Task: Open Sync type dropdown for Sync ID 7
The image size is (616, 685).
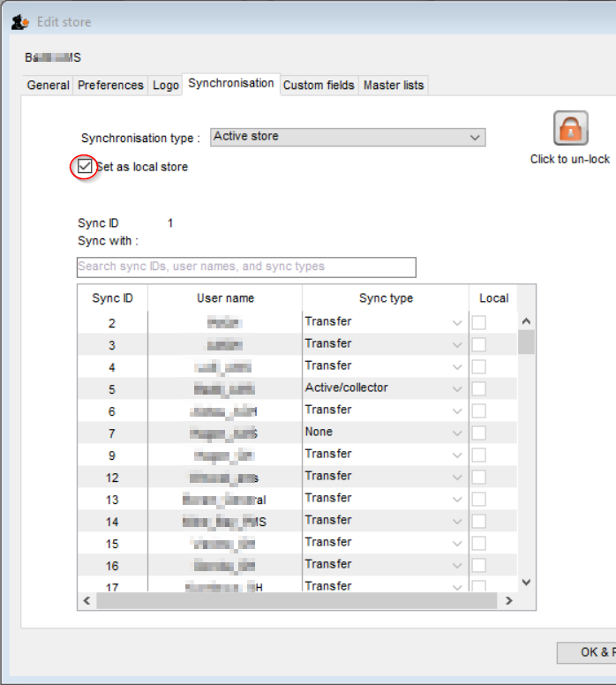Action: tap(456, 433)
